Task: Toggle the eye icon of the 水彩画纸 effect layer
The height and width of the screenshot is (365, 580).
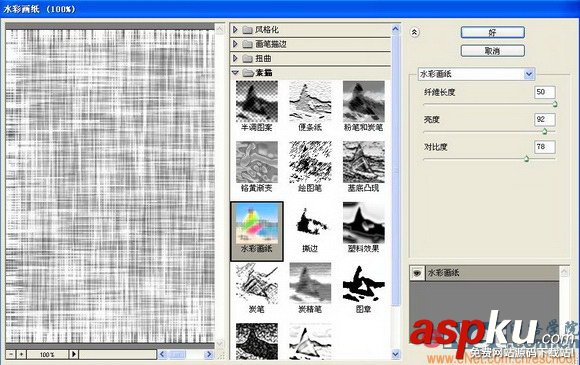Action: pos(417,273)
